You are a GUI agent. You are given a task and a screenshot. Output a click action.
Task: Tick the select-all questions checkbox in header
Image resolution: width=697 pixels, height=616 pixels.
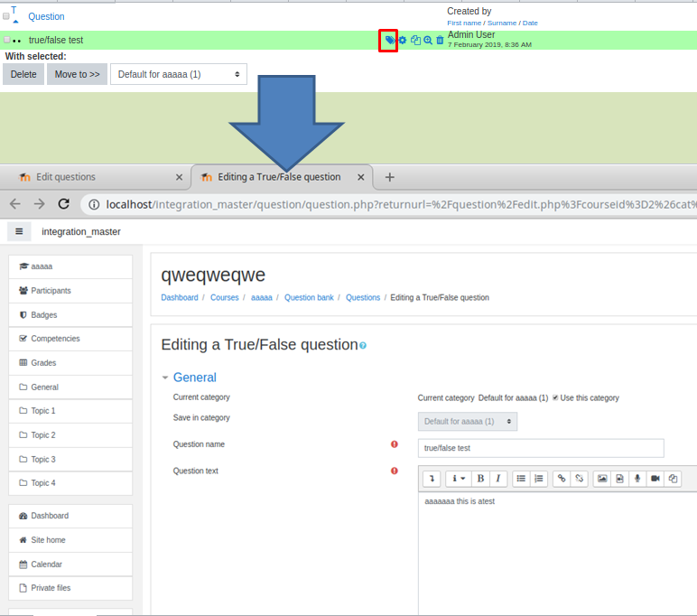point(5,16)
